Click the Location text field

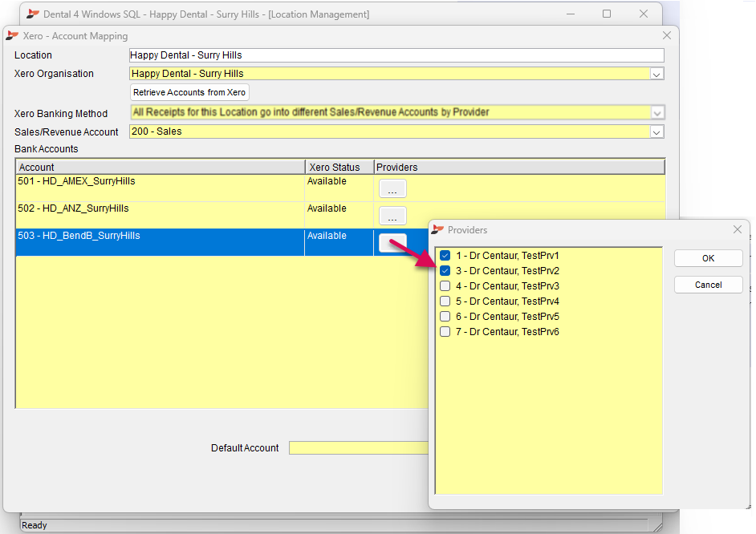tap(396, 55)
